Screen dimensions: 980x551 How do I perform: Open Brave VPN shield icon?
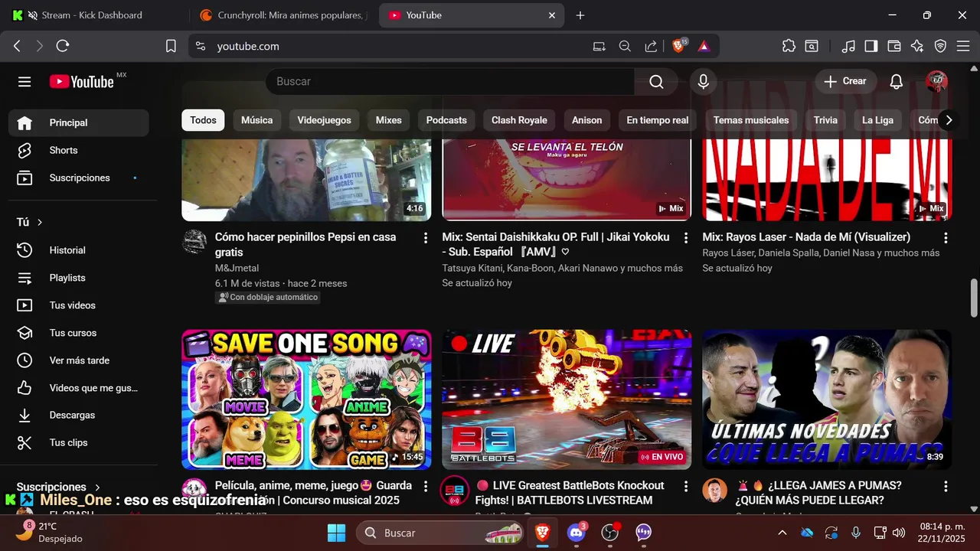[940, 46]
